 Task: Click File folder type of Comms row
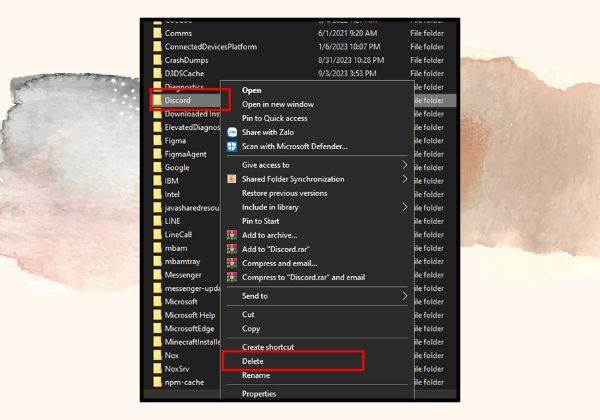[x=427, y=33]
